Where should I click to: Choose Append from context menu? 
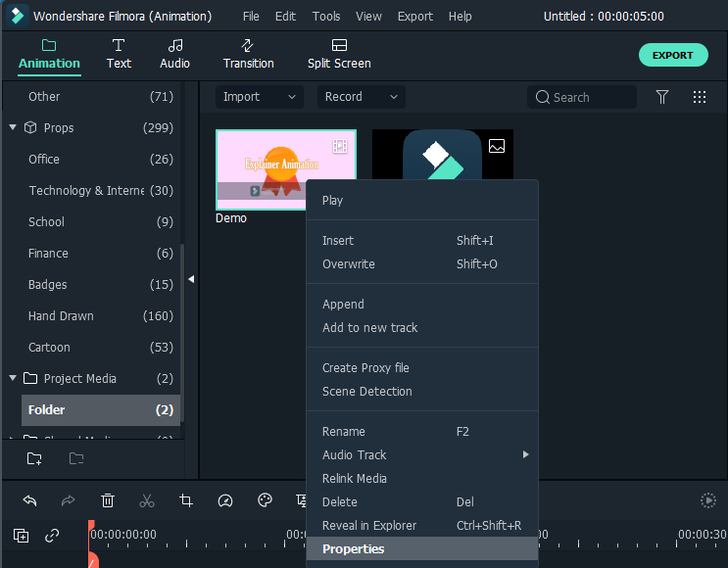coord(422,304)
